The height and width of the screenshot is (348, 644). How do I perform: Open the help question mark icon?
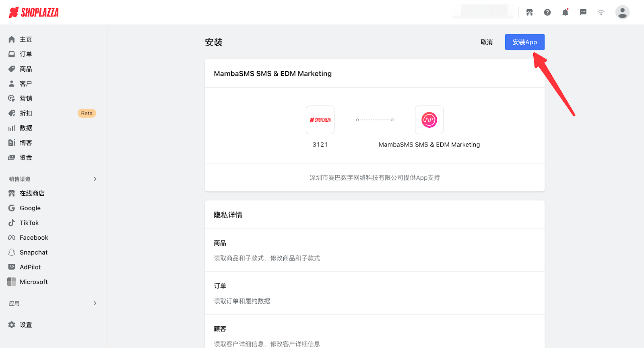click(547, 12)
